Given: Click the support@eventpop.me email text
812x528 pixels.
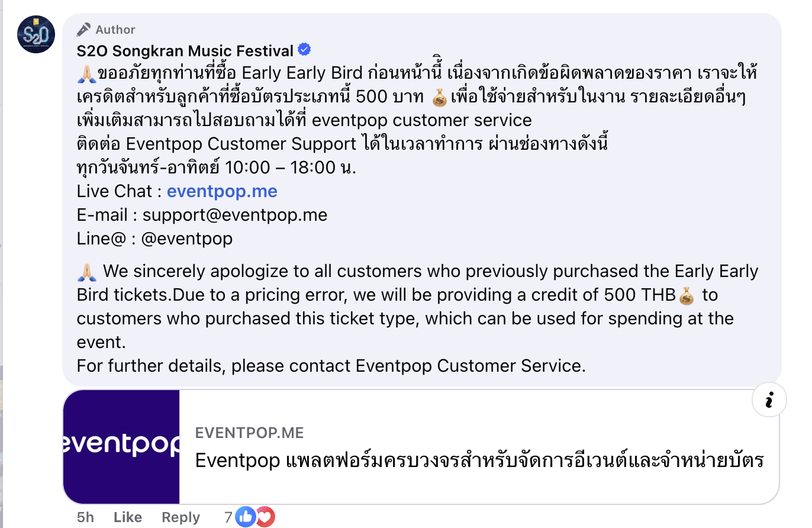Looking at the screenshot, I should pos(235,215).
